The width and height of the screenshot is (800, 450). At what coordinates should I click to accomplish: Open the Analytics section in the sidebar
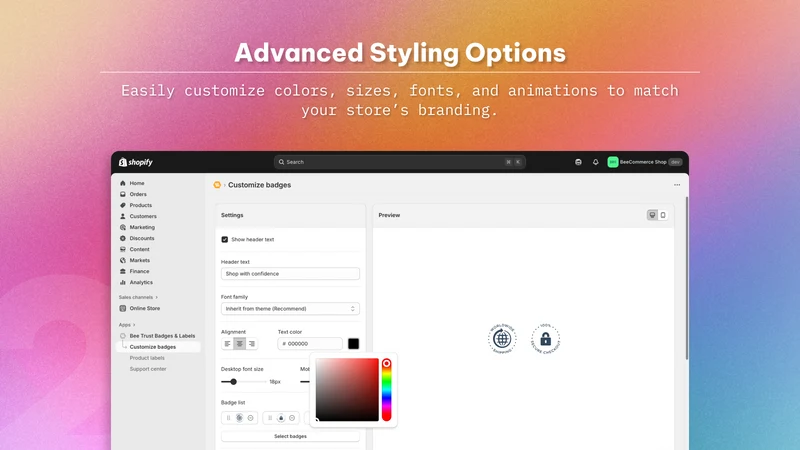point(141,282)
